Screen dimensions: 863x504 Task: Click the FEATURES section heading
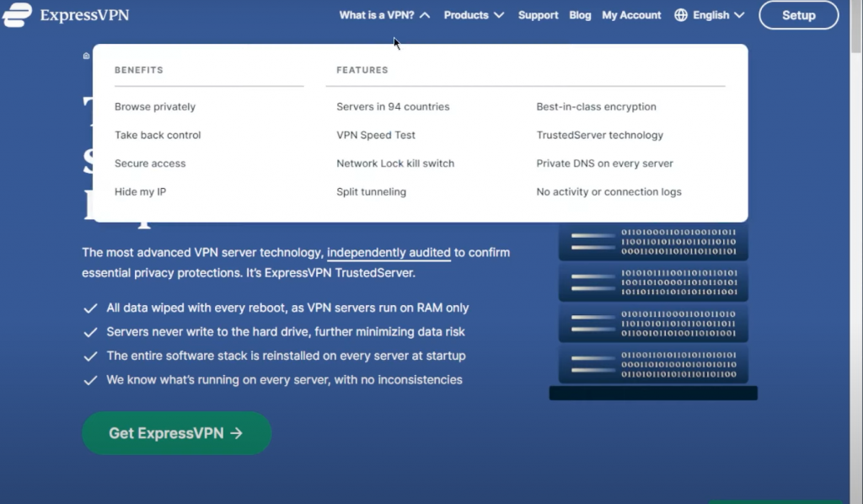[362, 70]
